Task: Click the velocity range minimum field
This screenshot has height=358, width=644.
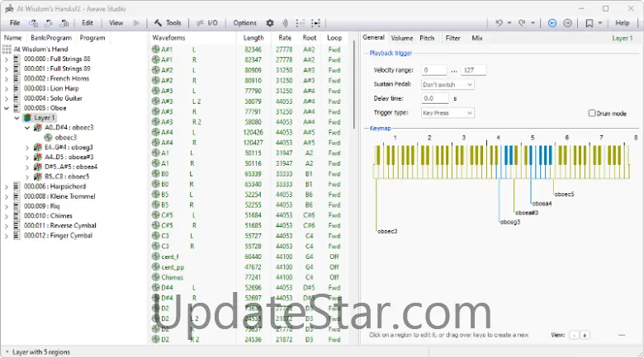Action: 434,70
